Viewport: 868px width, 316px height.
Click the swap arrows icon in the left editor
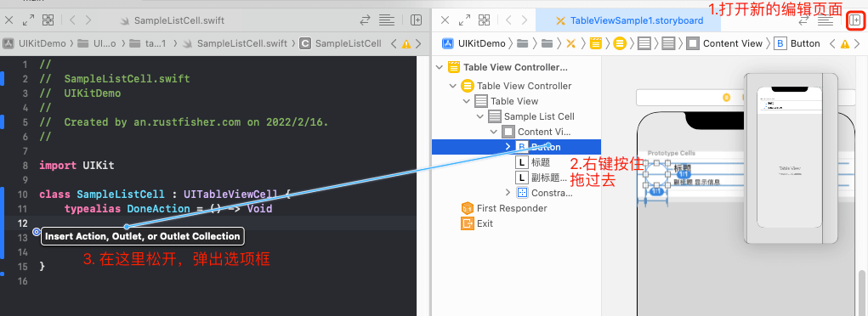tap(365, 20)
